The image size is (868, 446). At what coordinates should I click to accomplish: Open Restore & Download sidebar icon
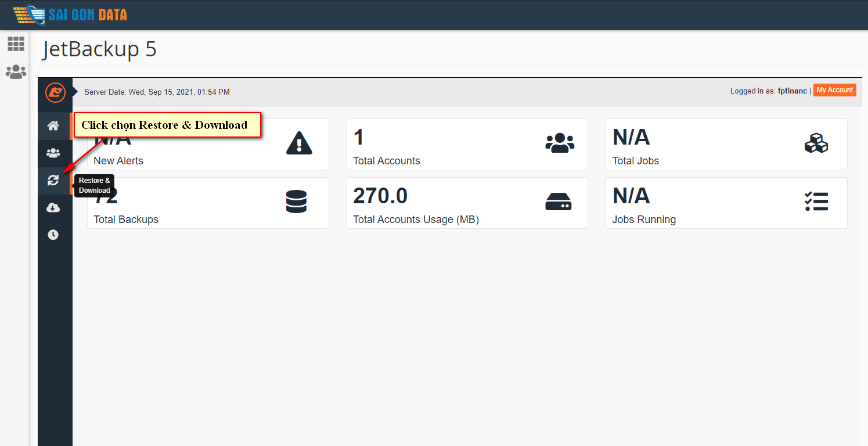[53, 181]
